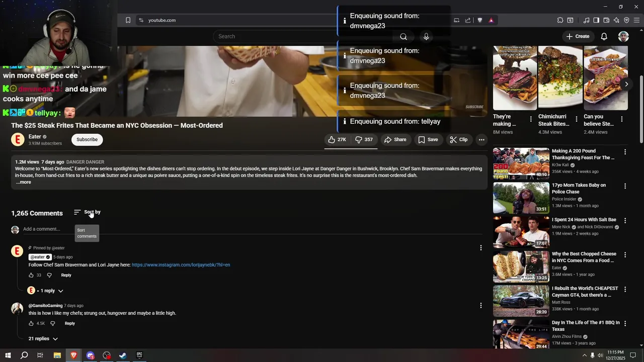
Task: Open File Explorer from the taskbar
Action: click(x=57, y=355)
